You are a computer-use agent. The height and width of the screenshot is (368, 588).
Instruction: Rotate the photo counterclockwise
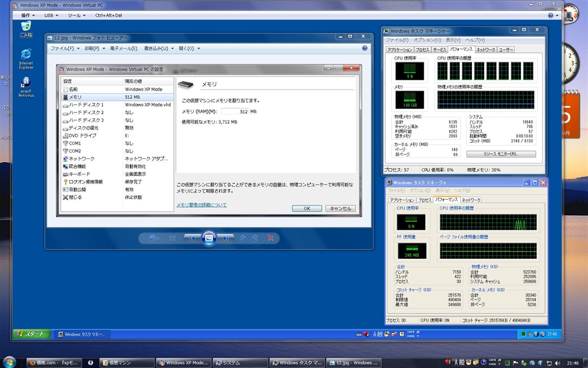coord(243,238)
